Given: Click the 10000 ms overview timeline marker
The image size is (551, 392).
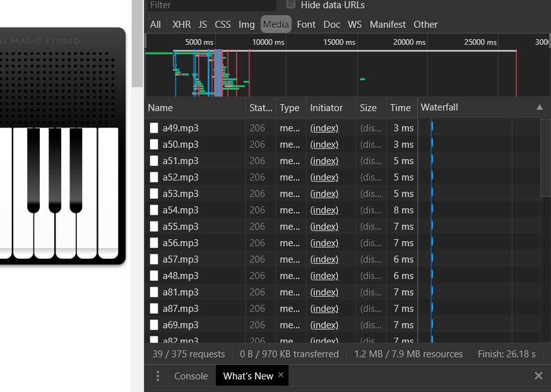Looking at the screenshot, I should tap(268, 42).
